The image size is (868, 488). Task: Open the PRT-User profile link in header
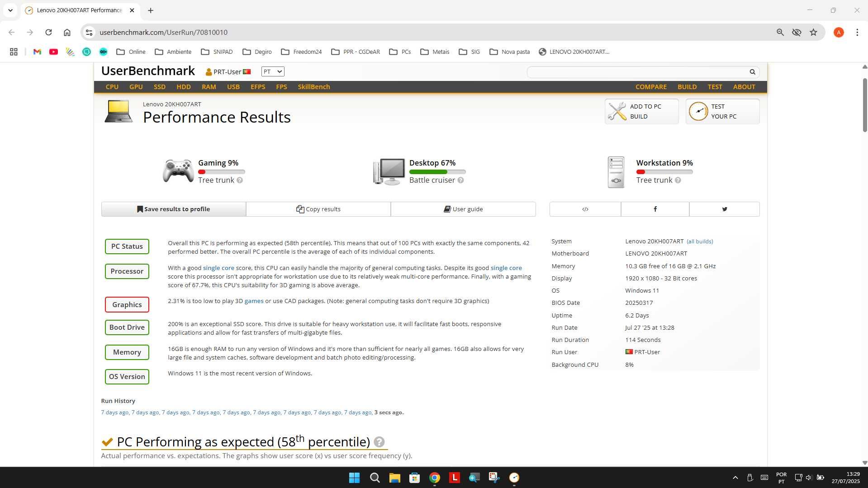click(x=228, y=72)
